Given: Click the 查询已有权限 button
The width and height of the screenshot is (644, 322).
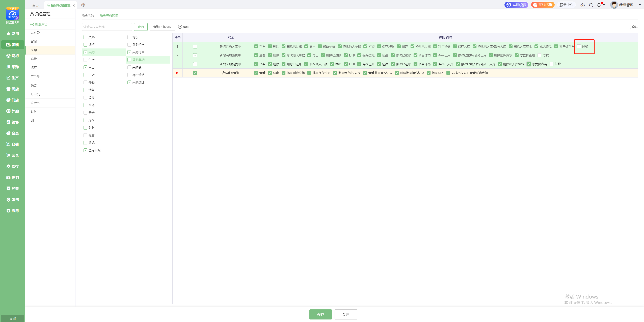Looking at the screenshot, I should coord(162,27).
